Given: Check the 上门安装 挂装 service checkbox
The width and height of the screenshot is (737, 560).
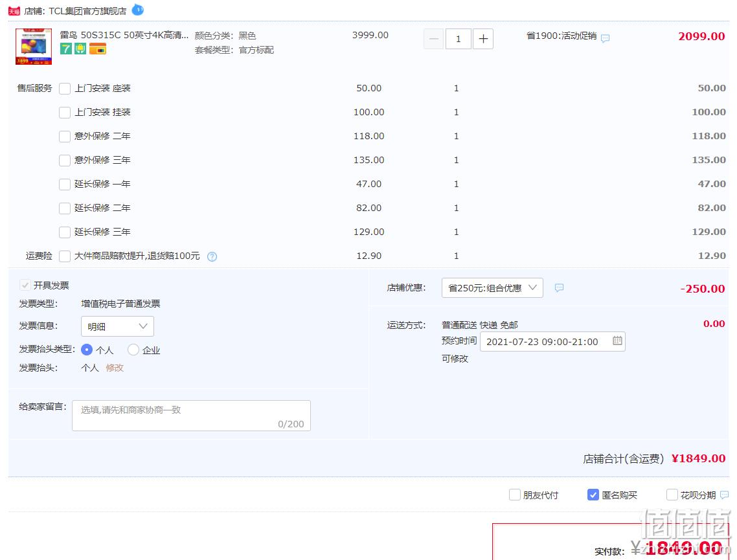Looking at the screenshot, I should coord(65,112).
